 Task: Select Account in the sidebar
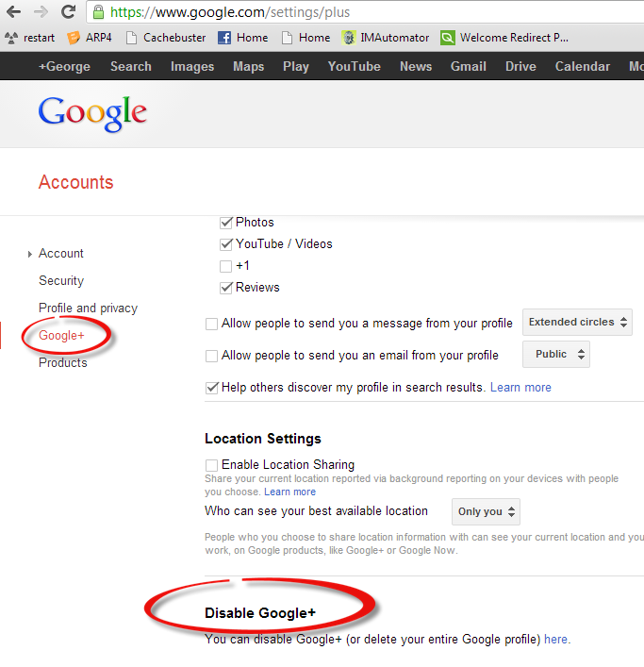[61, 254]
